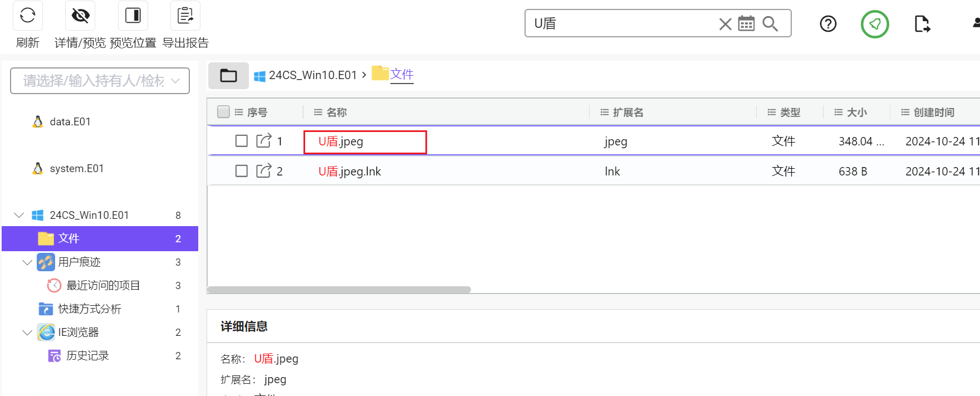Open the calendar date filter in search
980x396 pixels.
coord(746,23)
